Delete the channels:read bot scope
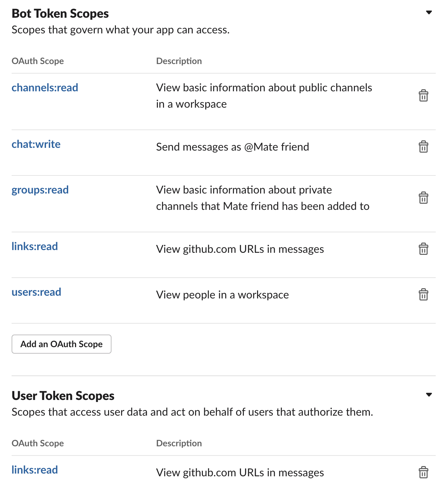 click(x=423, y=96)
